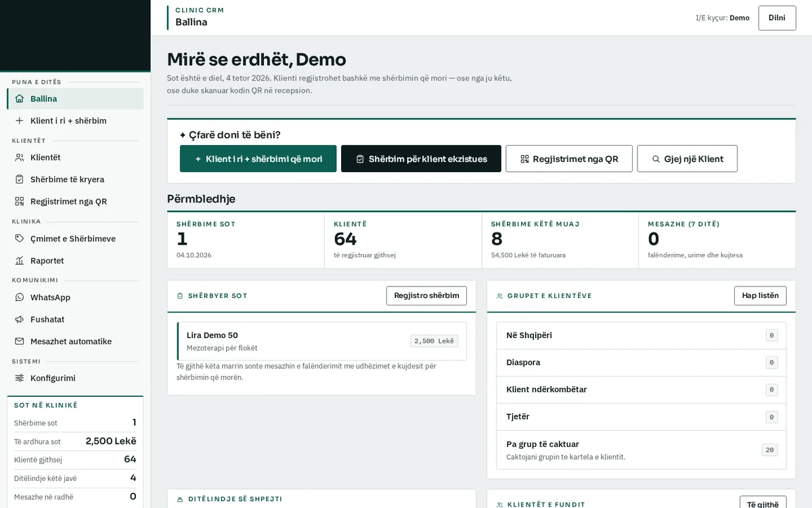Select the Në Shqipëri client group row
Screen dimensions: 812x508
pyautogui.click(x=641, y=335)
